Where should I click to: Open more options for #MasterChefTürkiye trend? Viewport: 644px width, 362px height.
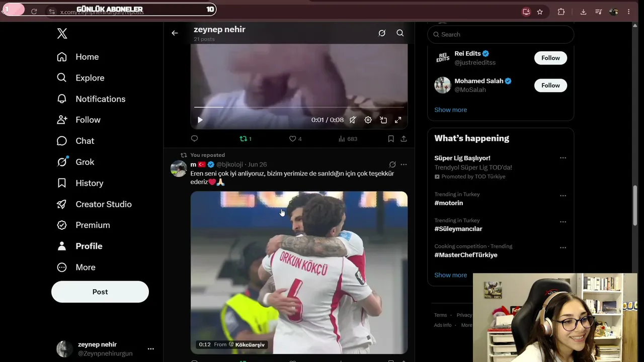(563, 248)
